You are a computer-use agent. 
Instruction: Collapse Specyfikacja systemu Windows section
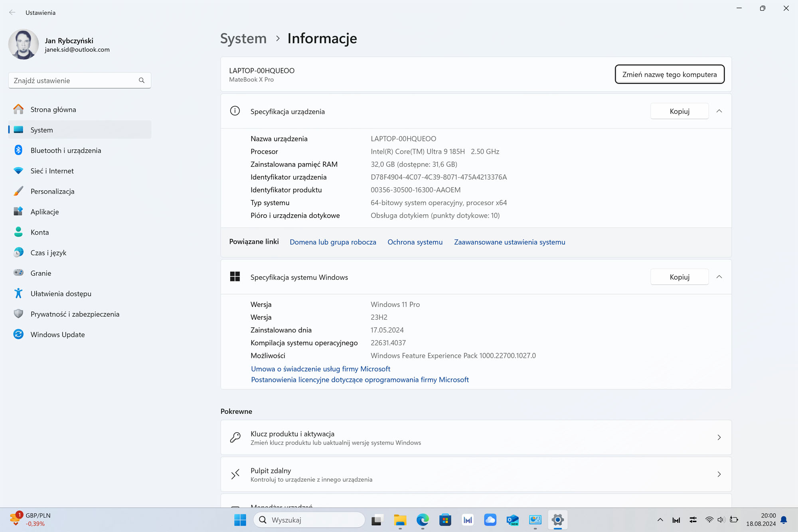[x=719, y=277]
